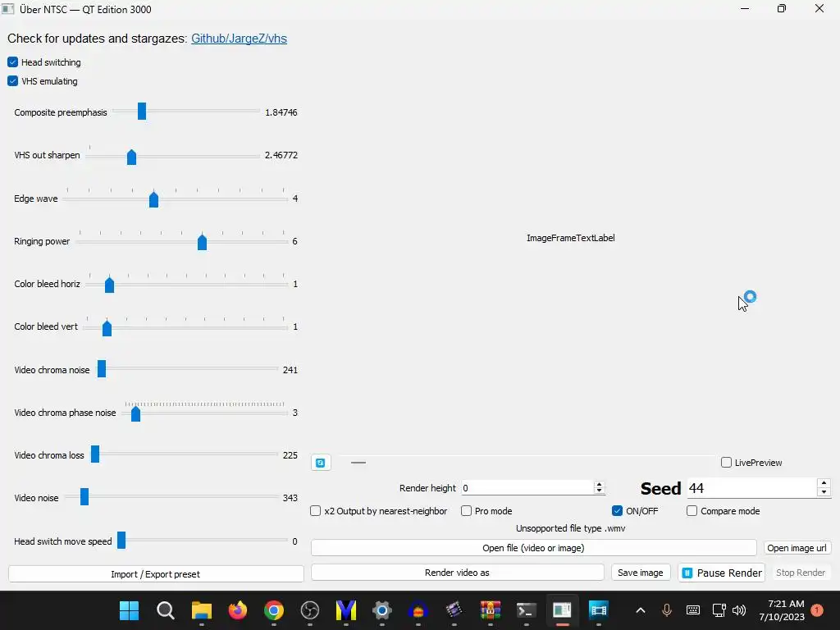The height and width of the screenshot is (630, 840).
Task: Open OBS Studio from taskbar
Action: (309, 610)
